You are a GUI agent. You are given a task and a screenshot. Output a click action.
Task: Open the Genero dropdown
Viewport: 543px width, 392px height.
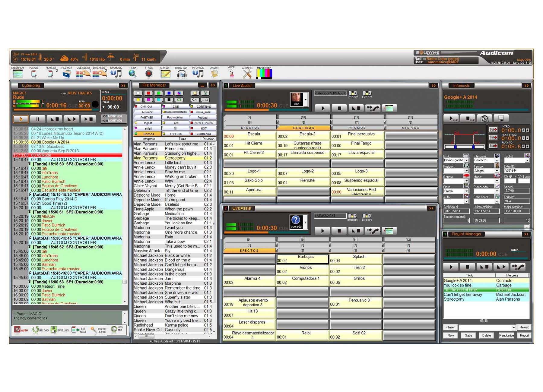466,181
